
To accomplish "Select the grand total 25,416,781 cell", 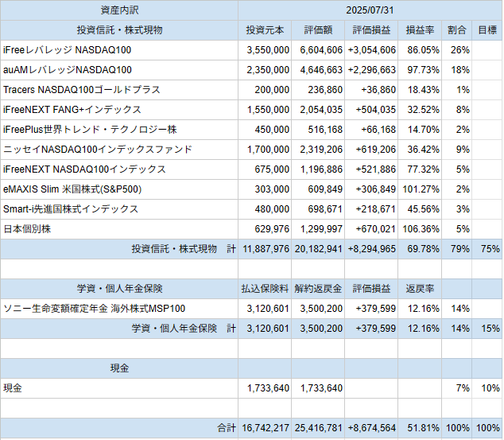I will pyautogui.click(x=318, y=428).
